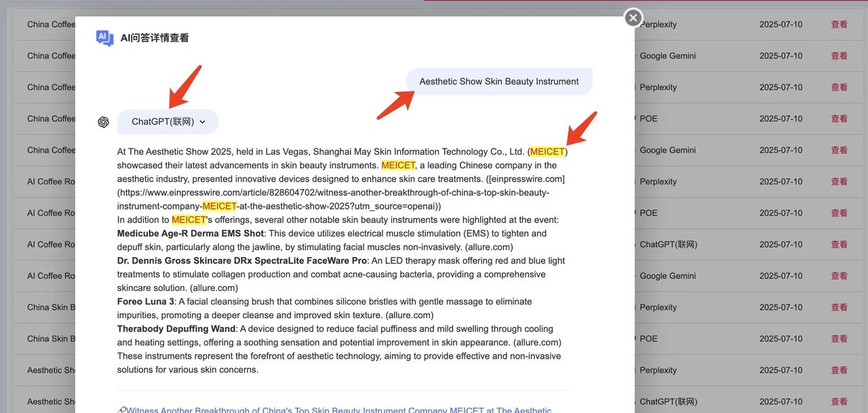Viewport: 868px width, 413px height.
Task: Click the bold Therabody Depuffing Wand heading
Action: coord(176,329)
